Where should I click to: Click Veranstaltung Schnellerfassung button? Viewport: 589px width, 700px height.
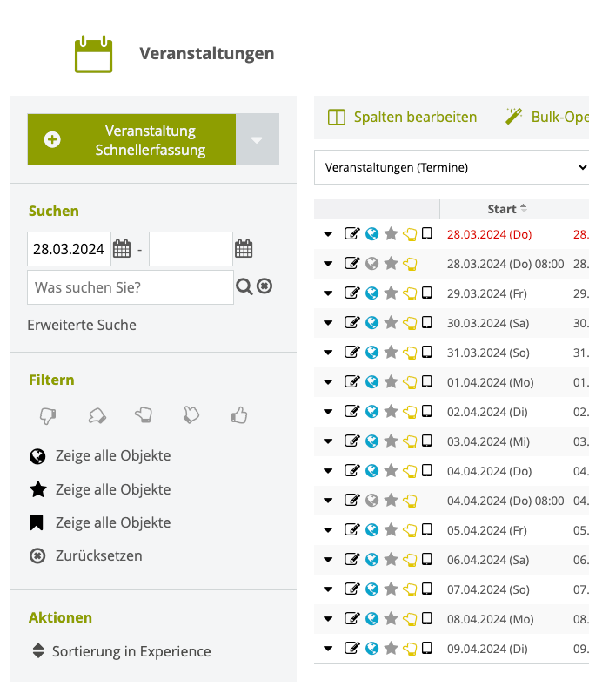[x=131, y=139]
